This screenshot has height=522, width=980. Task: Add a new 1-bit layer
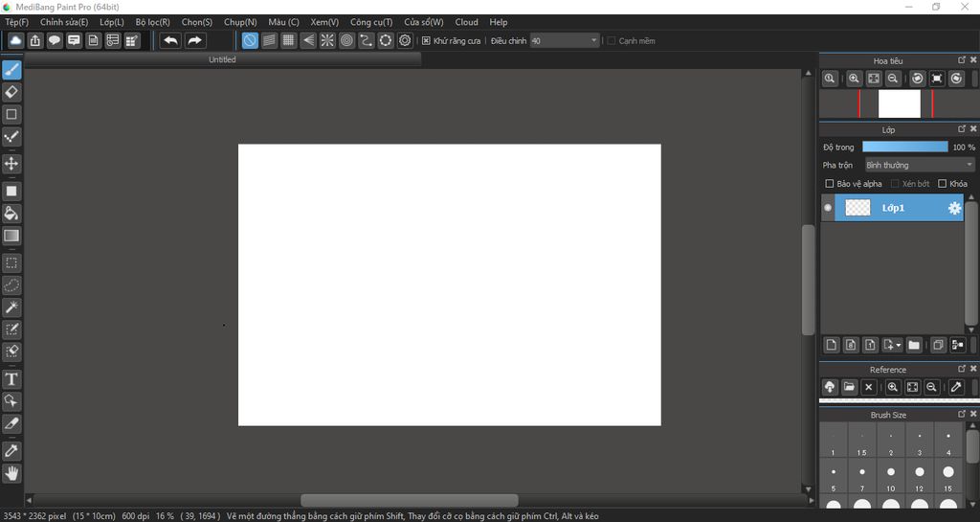click(x=870, y=345)
